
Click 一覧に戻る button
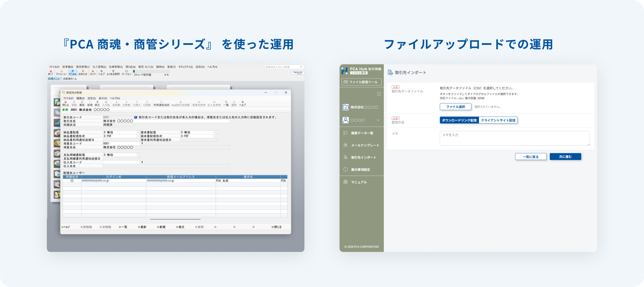(531, 157)
